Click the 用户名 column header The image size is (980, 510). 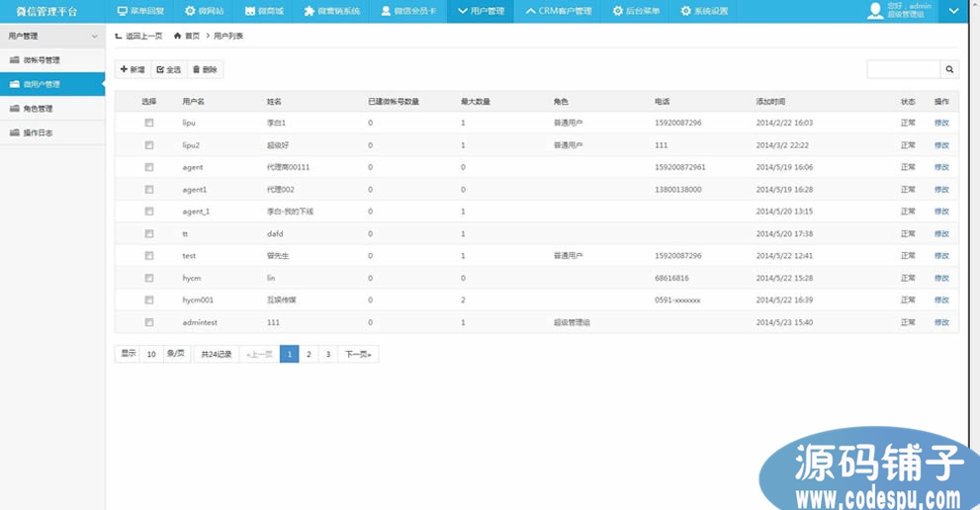pyautogui.click(x=193, y=101)
